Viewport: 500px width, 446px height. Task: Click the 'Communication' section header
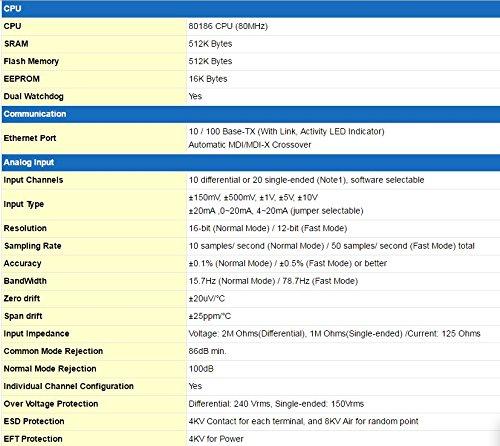pyautogui.click(x=251, y=114)
